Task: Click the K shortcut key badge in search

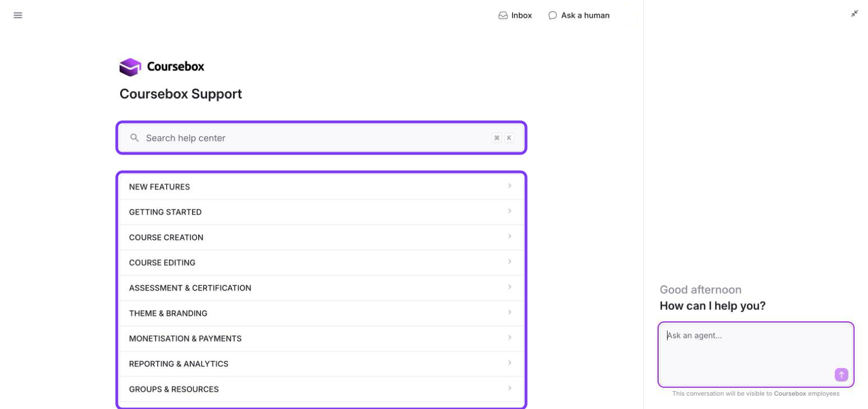Action: (x=509, y=138)
